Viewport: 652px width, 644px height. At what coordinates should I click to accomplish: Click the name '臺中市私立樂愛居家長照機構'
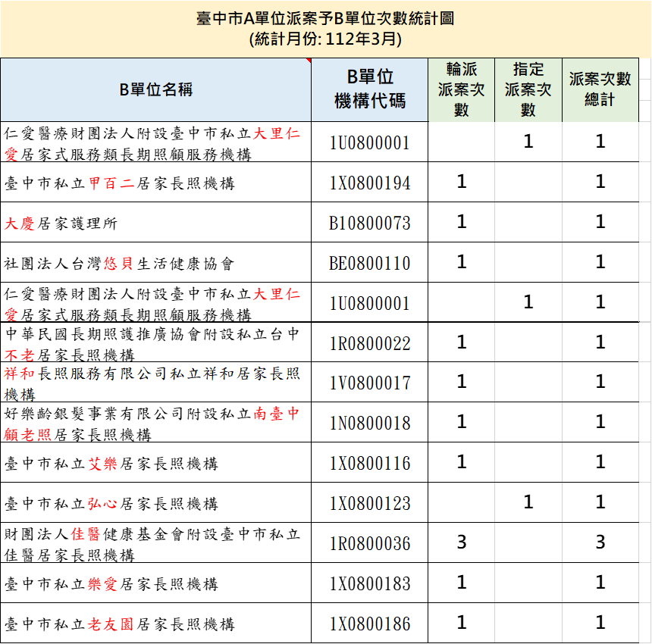pyautogui.click(x=111, y=584)
